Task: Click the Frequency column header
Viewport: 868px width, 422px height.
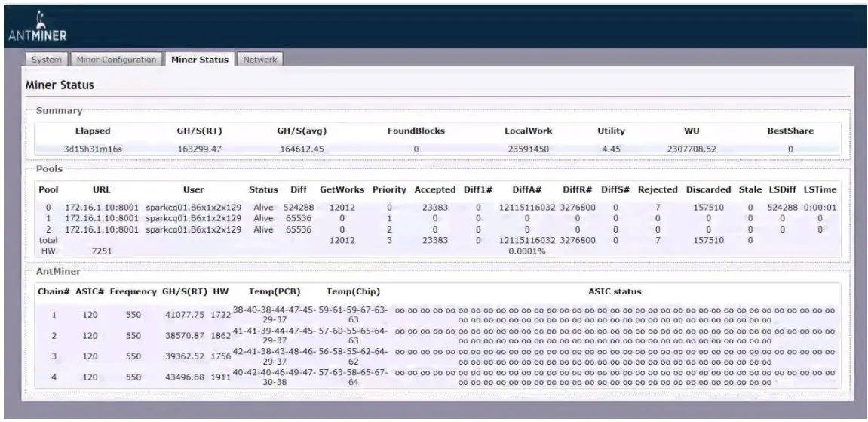Action: pyautogui.click(x=133, y=291)
